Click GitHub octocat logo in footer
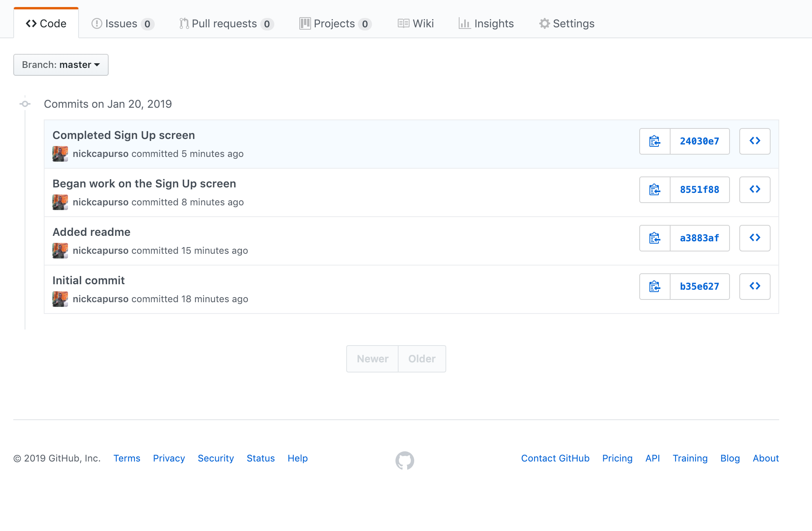This screenshot has height=531, width=812. 404,460
